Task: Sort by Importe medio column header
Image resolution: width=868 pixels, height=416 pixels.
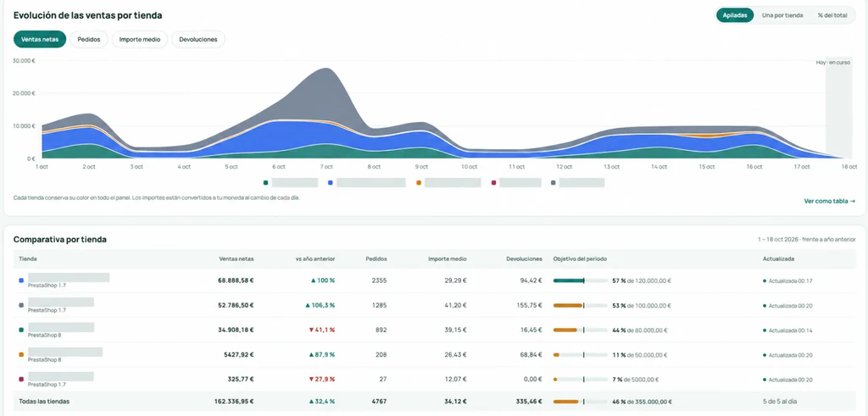Action: (x=448, y=259)
